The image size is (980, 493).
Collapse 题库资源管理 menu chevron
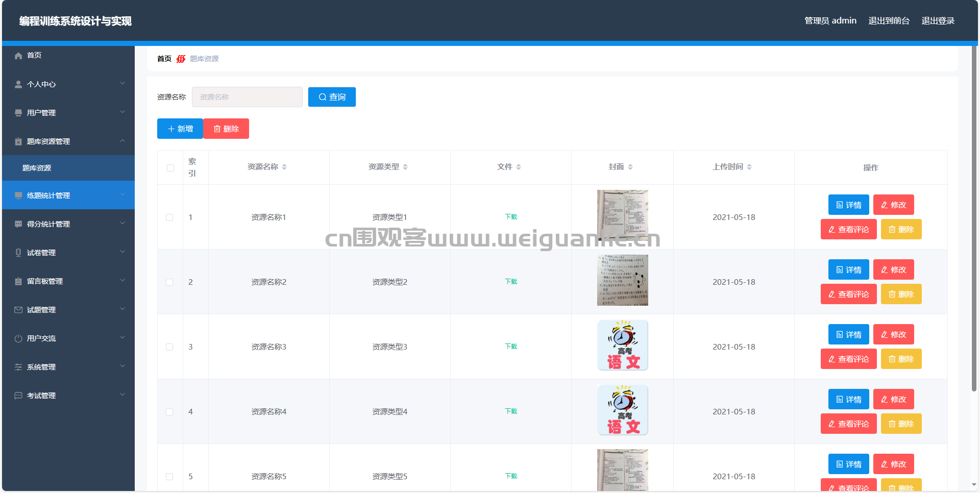click(122, 140)
